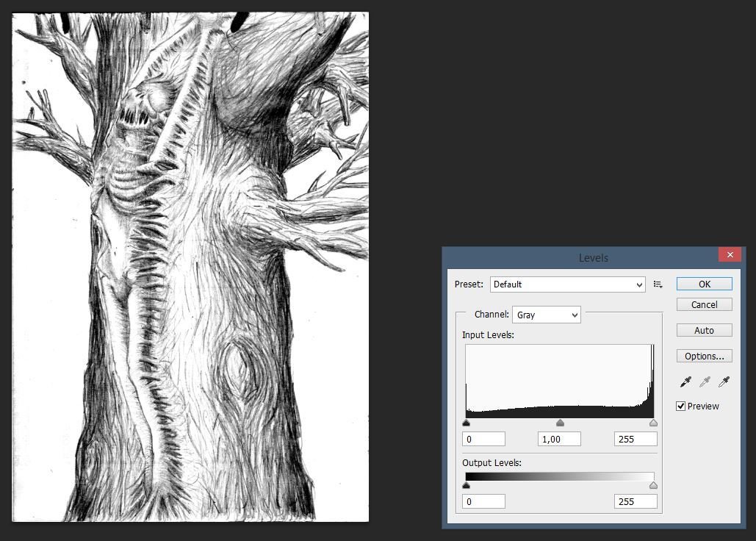Close the Levels dialog window
This screenshot has width=756, height=541.
pyautogui.click(x=730, y=254)
